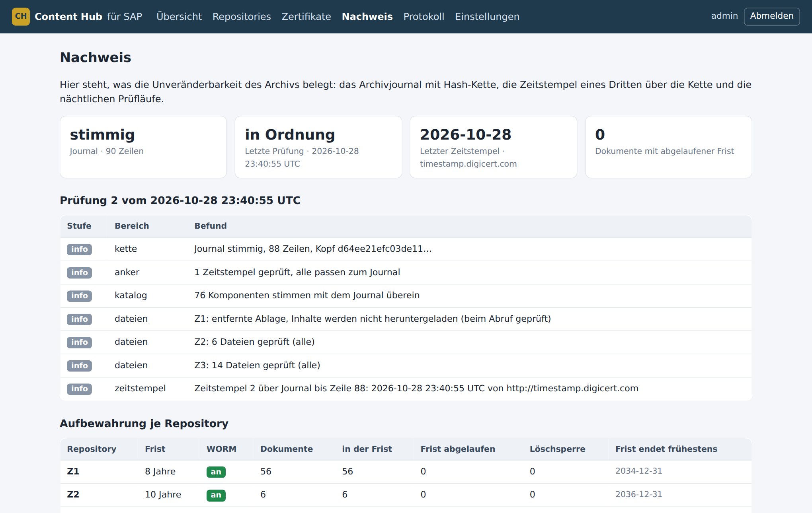Click the '8 Jahre' Frist cell

160,472
